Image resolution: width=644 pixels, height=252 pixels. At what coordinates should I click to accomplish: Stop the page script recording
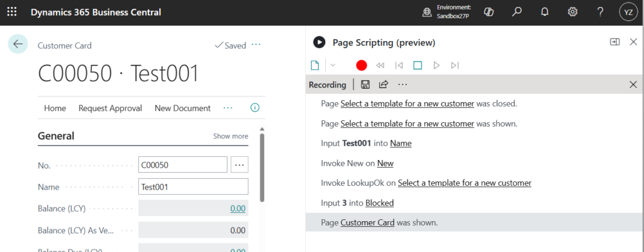pyautogui.click(x=417, y=65)
